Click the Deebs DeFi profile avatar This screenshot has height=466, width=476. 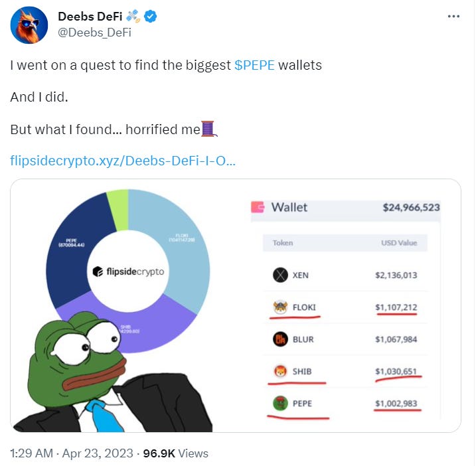[29, 25]
